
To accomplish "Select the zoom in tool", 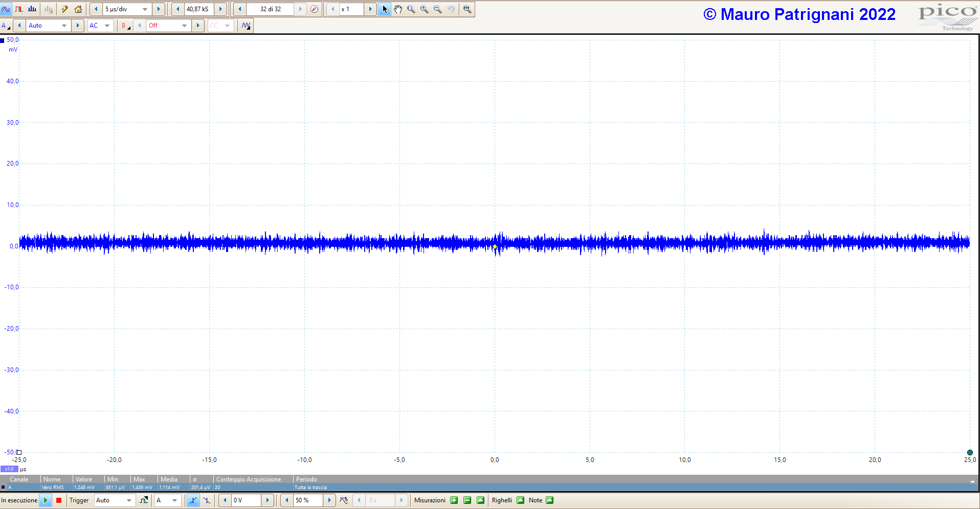I will (425, 9).
